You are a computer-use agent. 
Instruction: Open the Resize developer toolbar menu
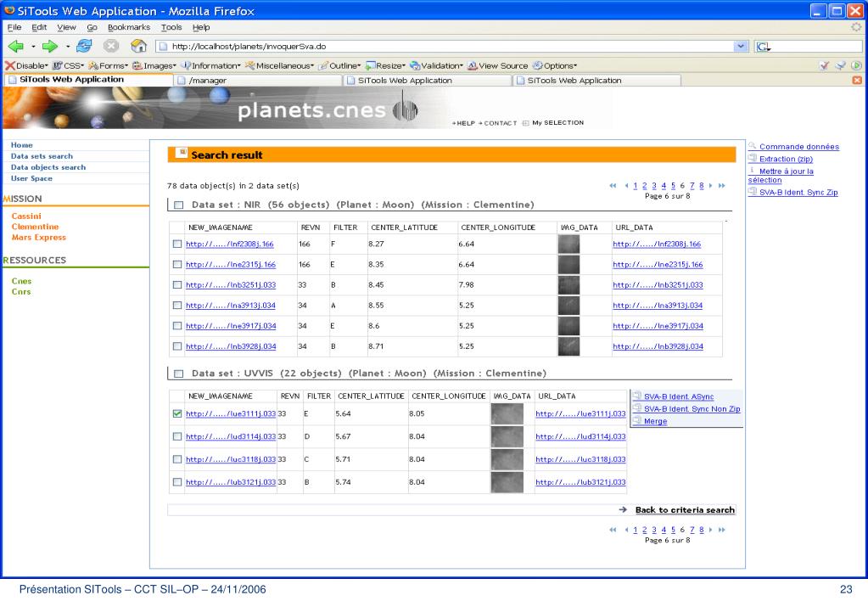point(385,65)
